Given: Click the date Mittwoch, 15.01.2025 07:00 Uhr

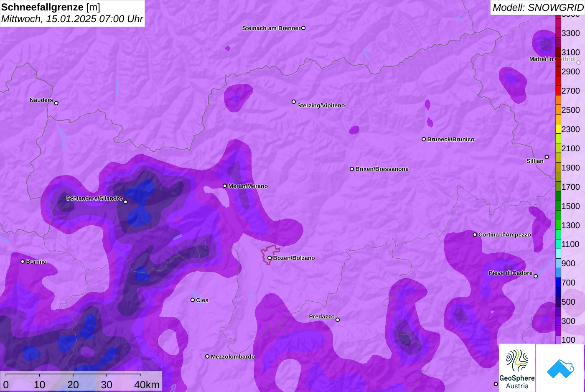Looking at the screenshot, I should click(x=72, y=19).
